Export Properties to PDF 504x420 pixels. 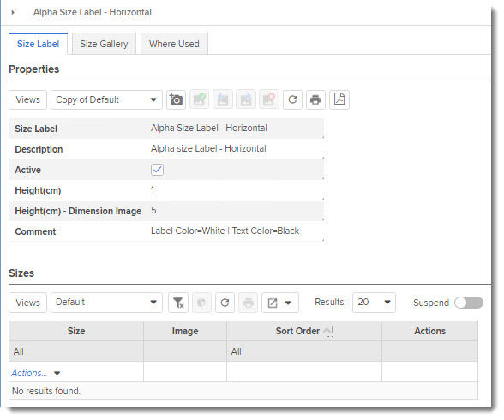339,100
